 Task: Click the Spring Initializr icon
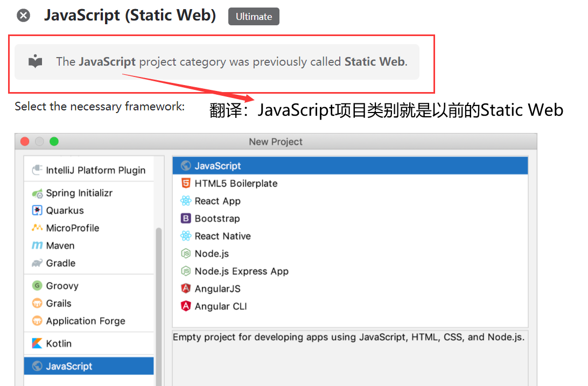click(x=37, y=193)
